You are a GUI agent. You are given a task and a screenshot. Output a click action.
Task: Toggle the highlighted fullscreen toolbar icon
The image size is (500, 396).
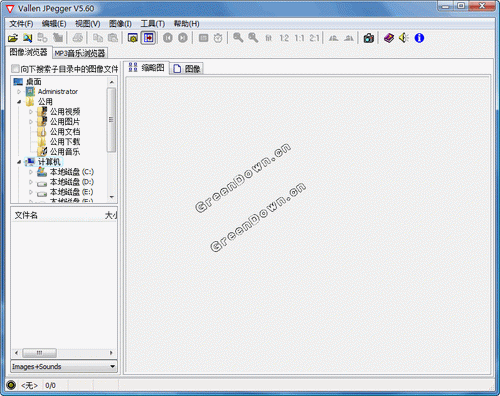(x=148, y=38)
